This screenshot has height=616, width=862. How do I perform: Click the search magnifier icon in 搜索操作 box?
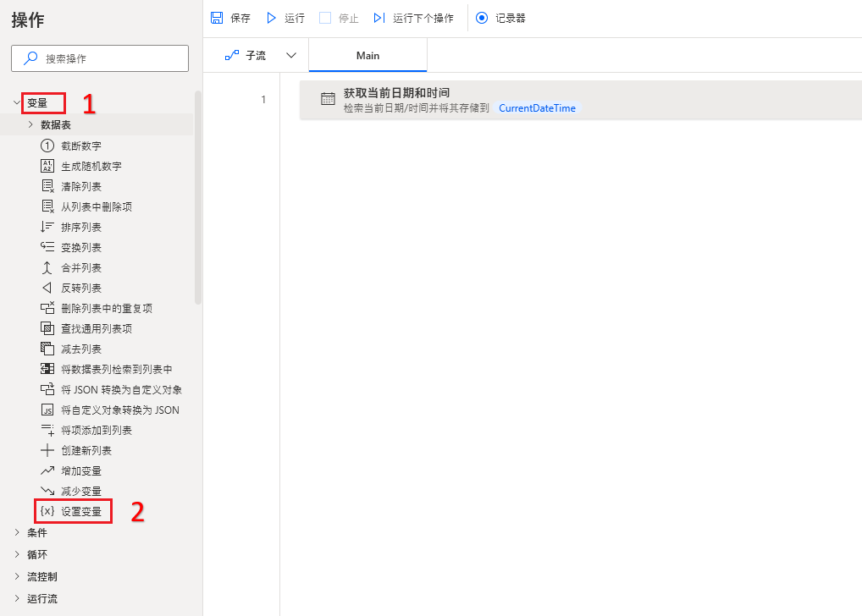coord(30,58)
